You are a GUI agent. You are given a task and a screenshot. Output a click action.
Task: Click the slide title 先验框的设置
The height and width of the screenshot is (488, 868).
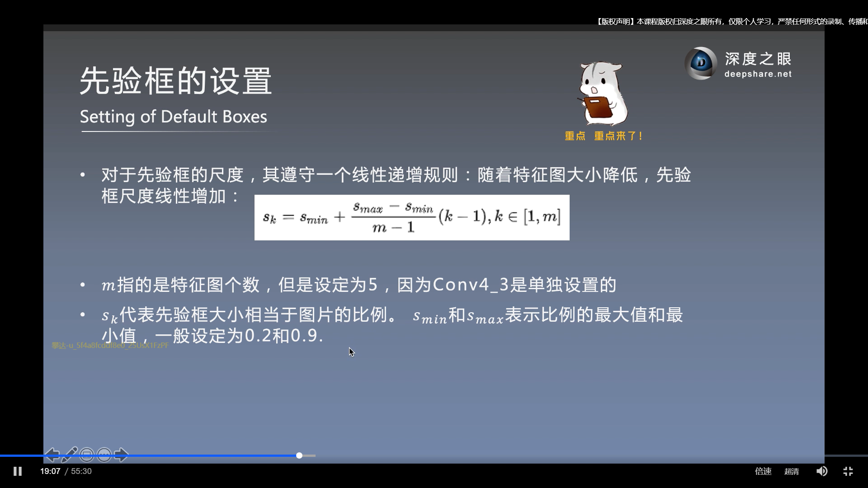coord(175,81)
